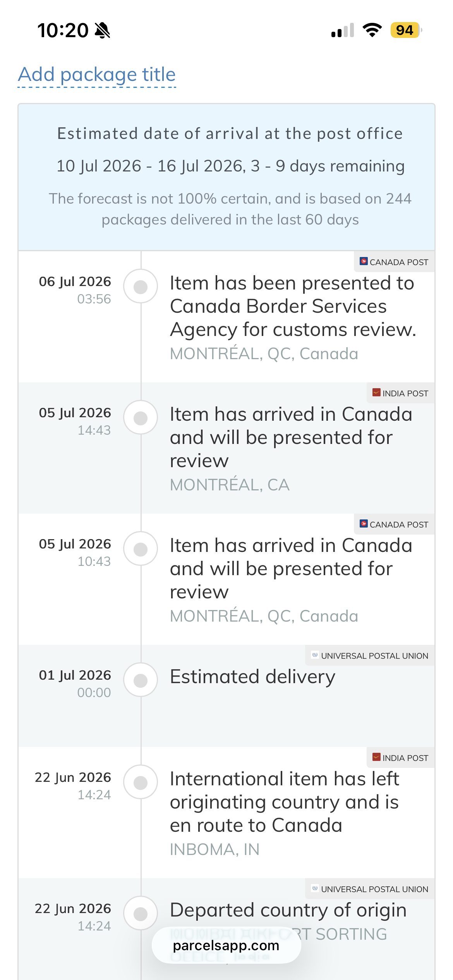Tap the CANADA POST carrier tag at top

click(394, 262)
